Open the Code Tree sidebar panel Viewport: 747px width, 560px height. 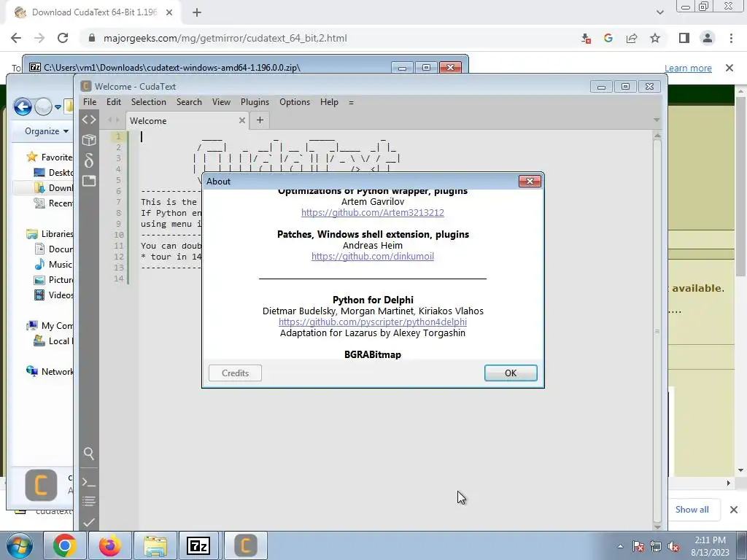tap(89, 120)
